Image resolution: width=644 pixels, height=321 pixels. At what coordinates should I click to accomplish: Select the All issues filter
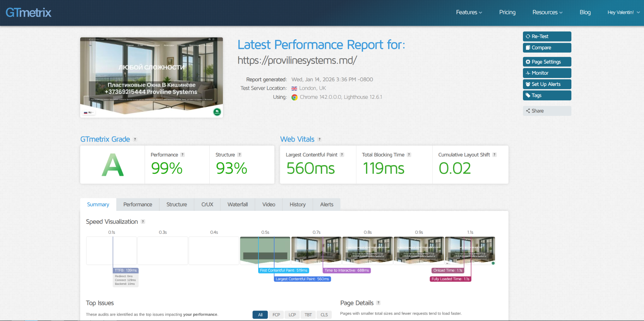click(260, 315)
